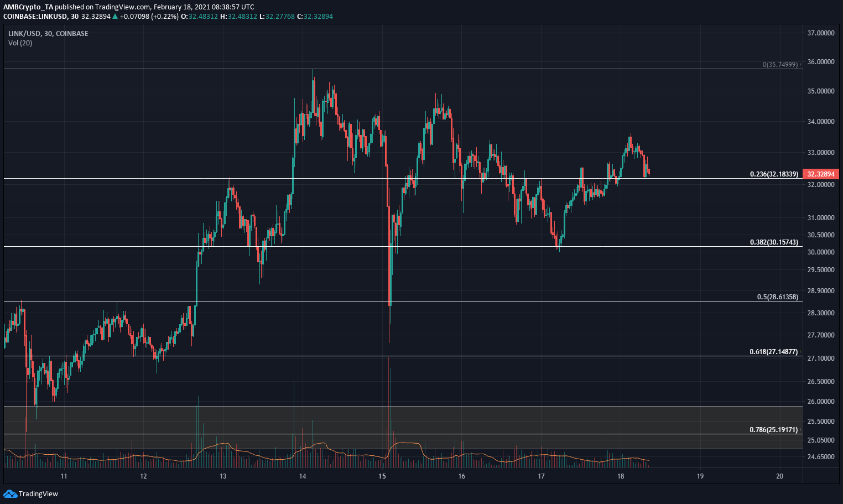Click the 34.00000 price axis label

click(821, 122)
